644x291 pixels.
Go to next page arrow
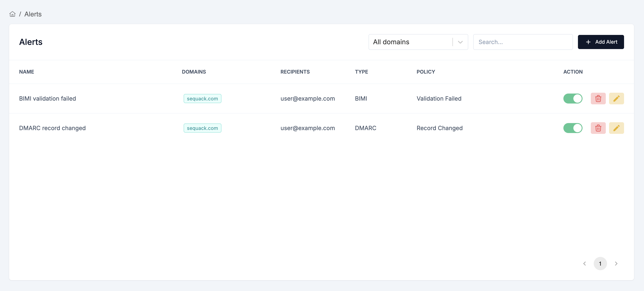pos(616,264)
